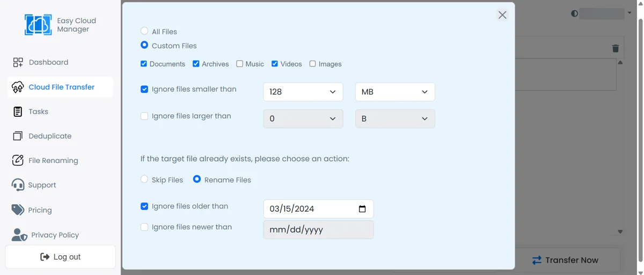Uncheck the Documents checkbox
The height and width of the screenshot is (275, 644).
pyautogui.click(x=144, y=64)
